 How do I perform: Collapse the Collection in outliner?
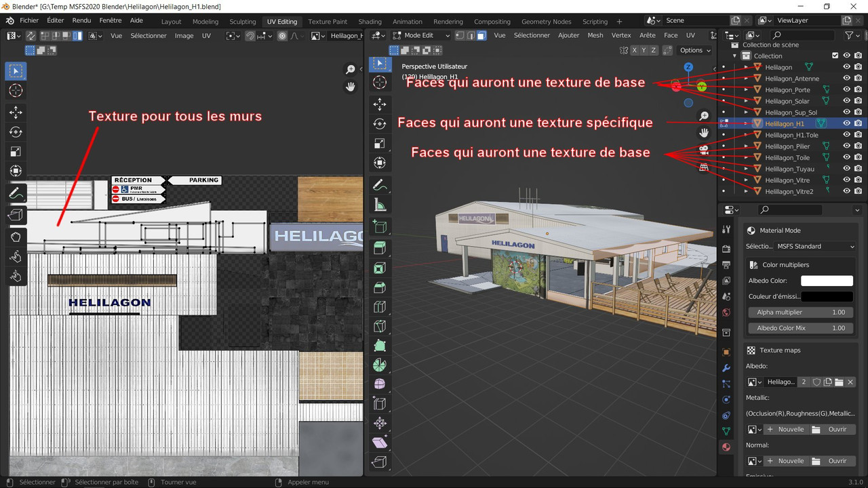click(x=735, y=56)
